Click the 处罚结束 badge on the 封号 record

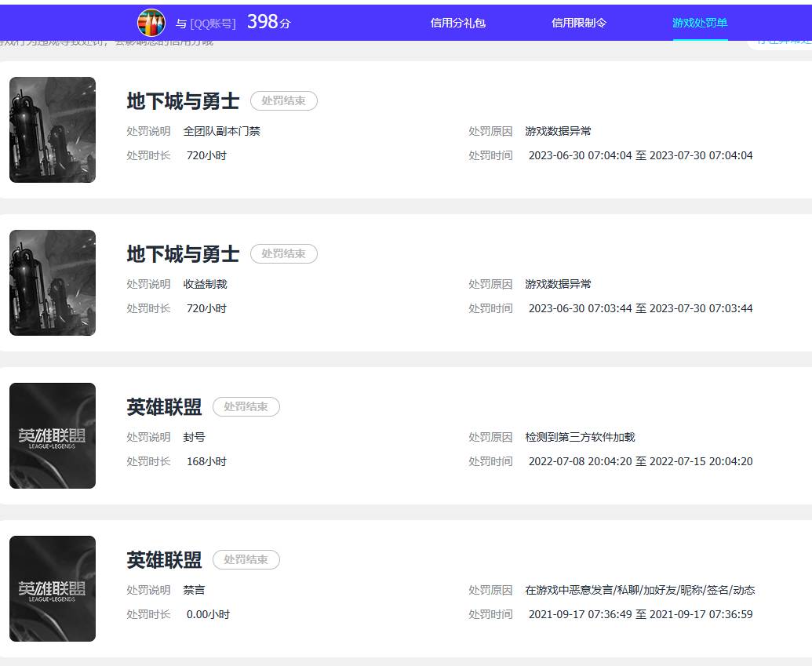pyautogui.click(x=246, y=406)
